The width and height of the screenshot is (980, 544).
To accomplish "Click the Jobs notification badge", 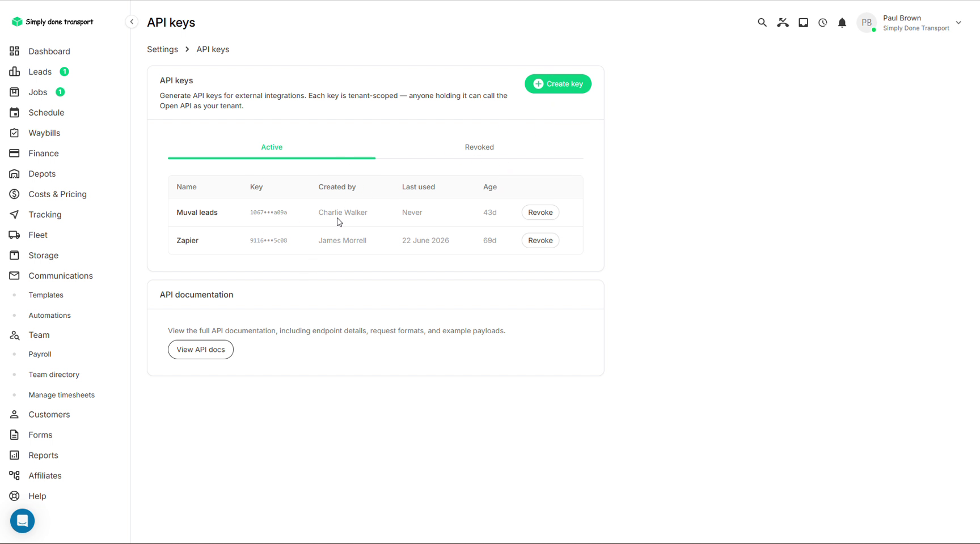I will click(x=60, y=92).
